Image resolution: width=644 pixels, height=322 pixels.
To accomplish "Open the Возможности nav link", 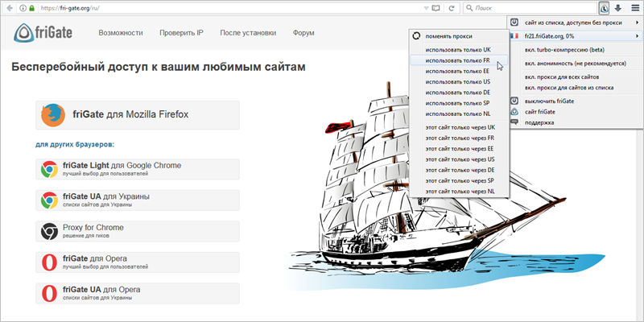I will [x=121, y=33].
